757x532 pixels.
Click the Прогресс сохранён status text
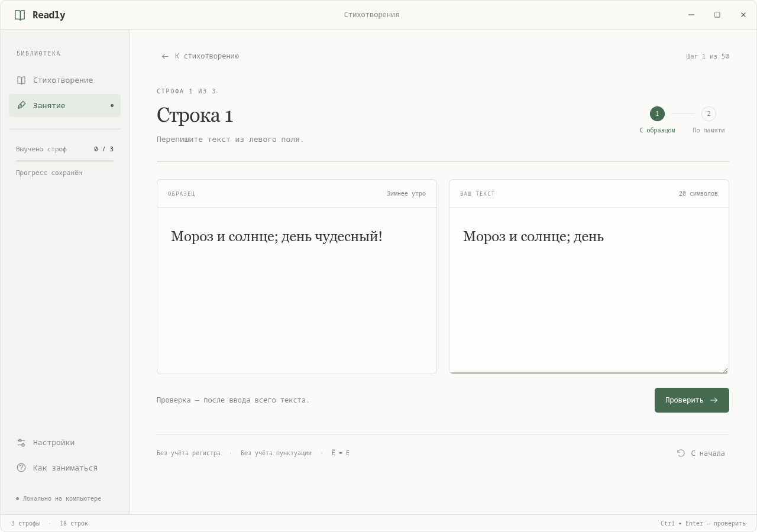pos(49,173)
